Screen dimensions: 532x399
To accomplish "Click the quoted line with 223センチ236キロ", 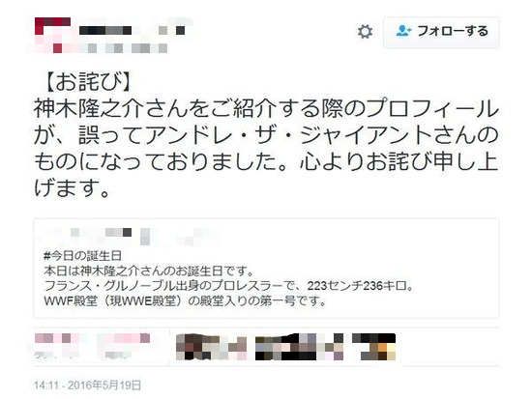I will 229,286.
